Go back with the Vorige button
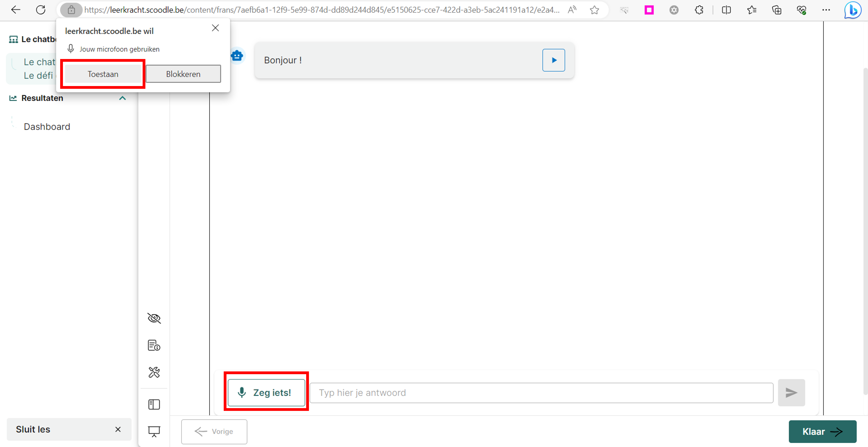 point(214,431)
